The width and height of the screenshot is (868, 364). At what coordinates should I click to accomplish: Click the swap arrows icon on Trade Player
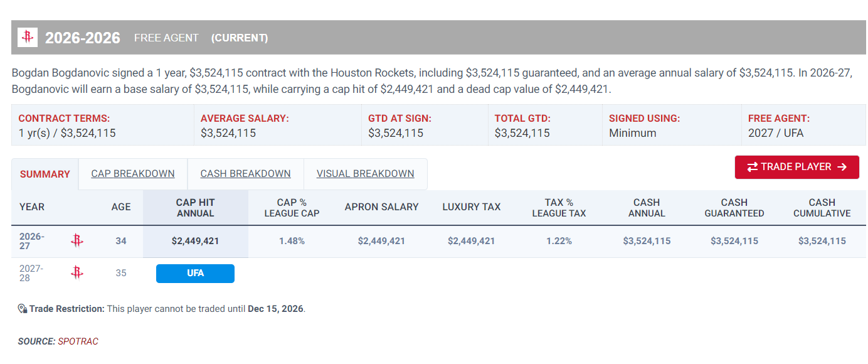point(752,167)
